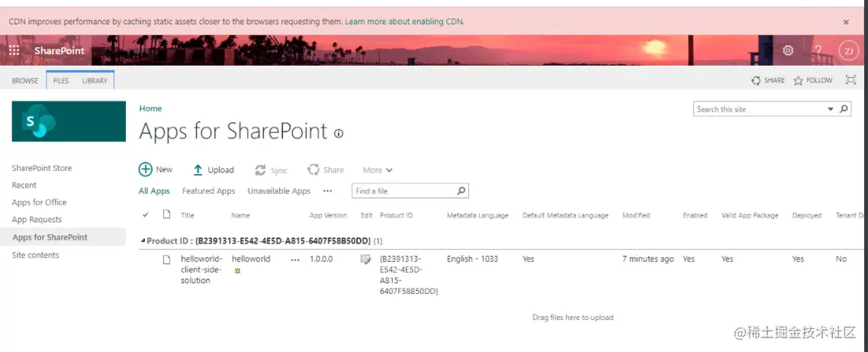Screen dimensions: 868x352
Task: Collapse the Product ID group triangle
Action: 143,241
